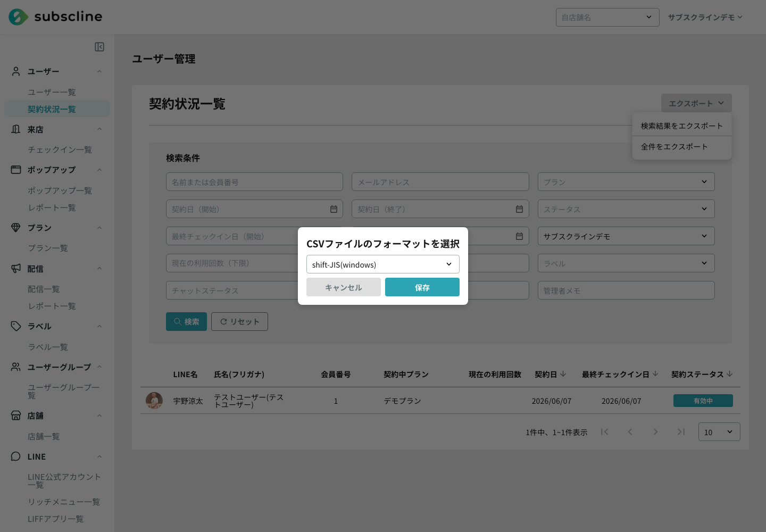Click the LINE chat bubble icon in the sidebar
The height and width of the screenshot is (532, 766).
tap(16, 456)
